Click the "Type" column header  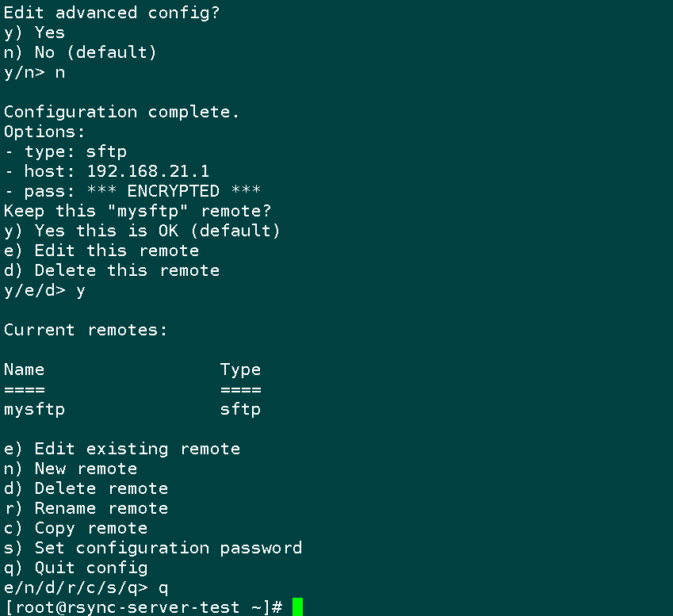(240, 370)
